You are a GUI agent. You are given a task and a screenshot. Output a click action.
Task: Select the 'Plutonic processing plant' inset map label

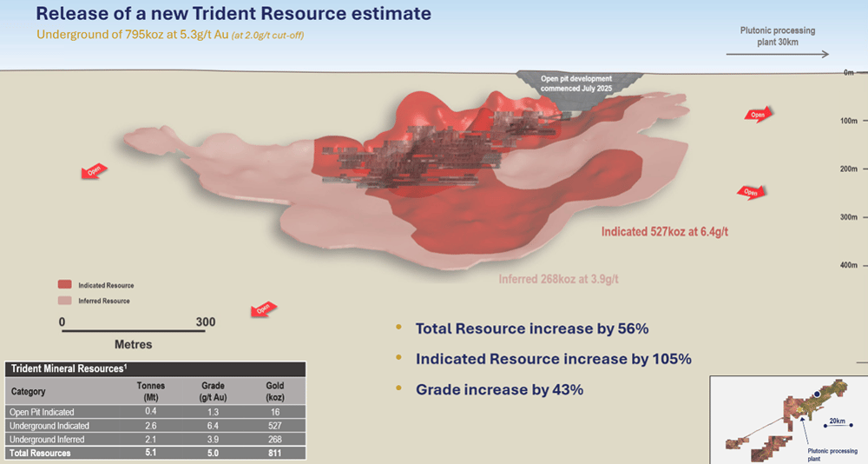(832, 454)
